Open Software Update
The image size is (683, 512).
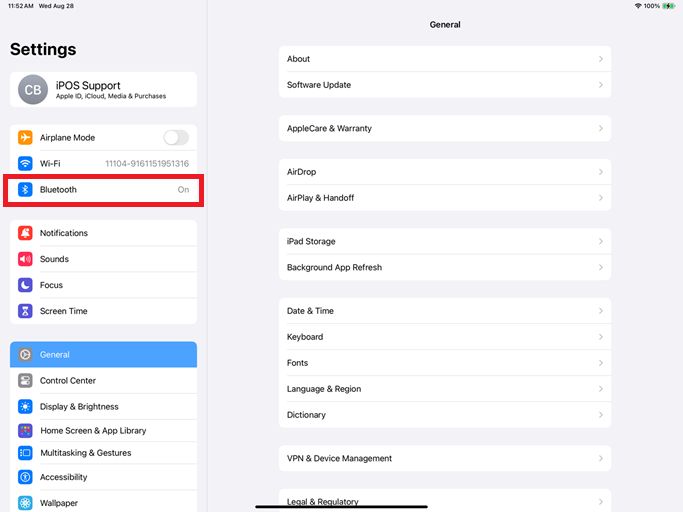click(445, 85)
